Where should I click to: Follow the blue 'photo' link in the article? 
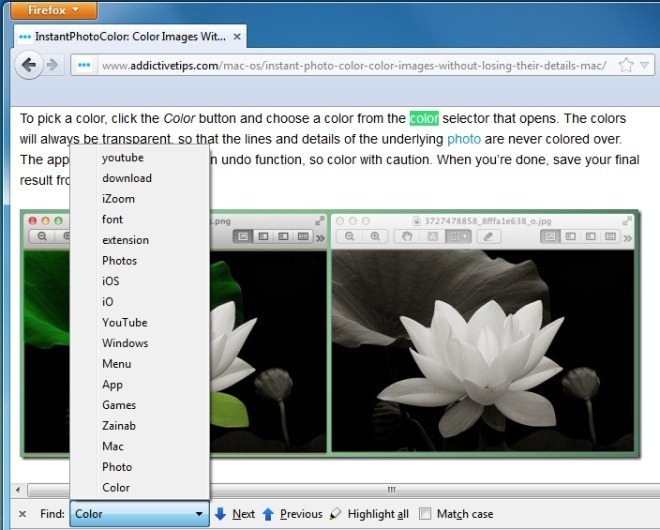(464, 139)
